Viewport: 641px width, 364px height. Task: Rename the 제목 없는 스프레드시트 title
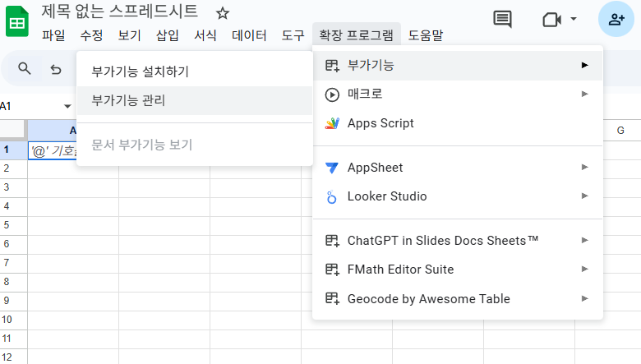click(x=119, y=12)
